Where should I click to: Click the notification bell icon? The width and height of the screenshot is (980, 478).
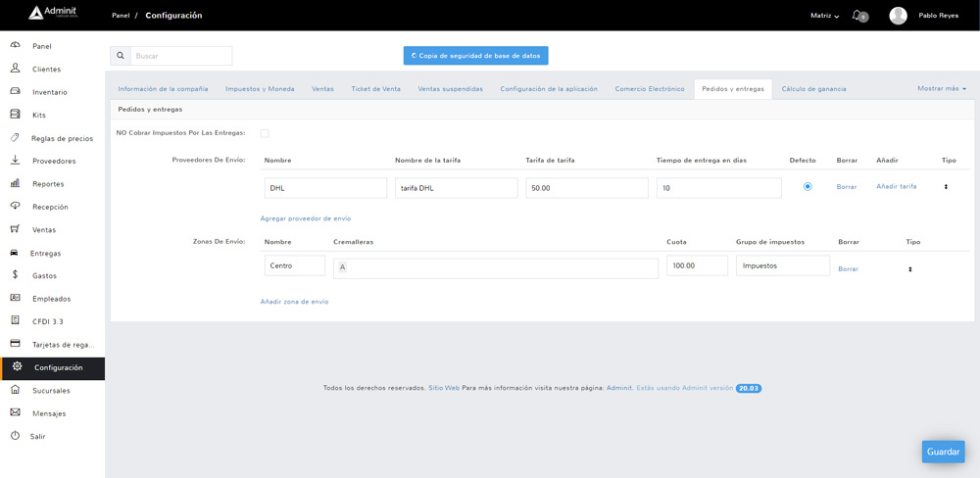tap(857, 15)
